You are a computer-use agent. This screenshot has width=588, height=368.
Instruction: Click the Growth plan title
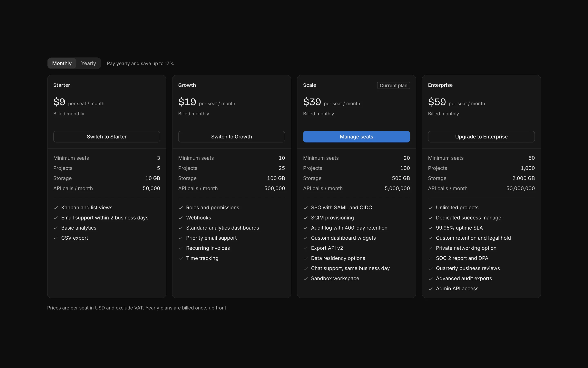click(187, 85)
